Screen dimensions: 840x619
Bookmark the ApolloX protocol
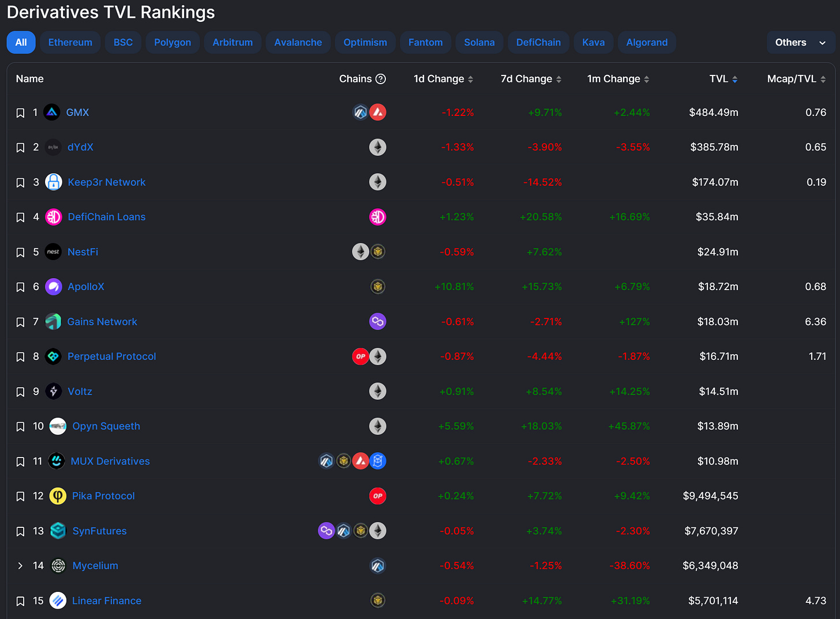tap(20, 287)
